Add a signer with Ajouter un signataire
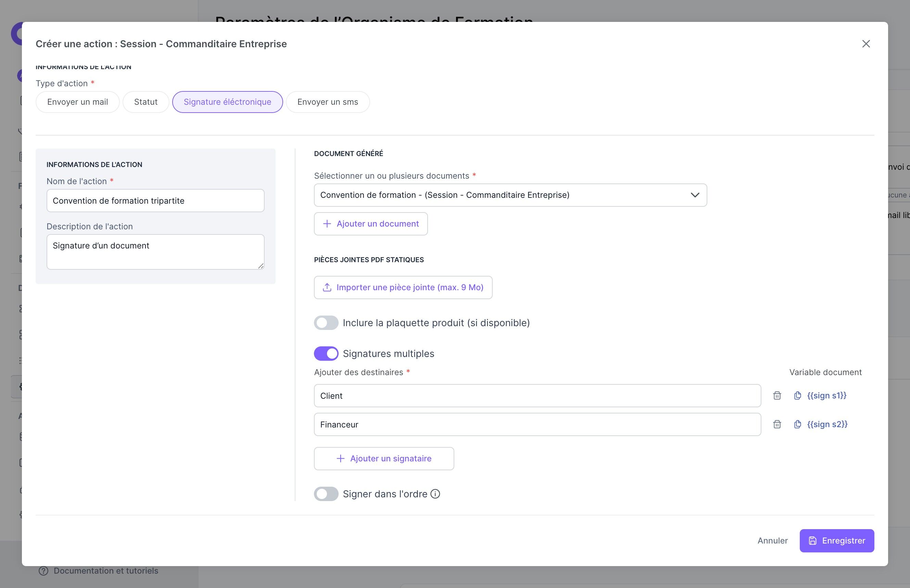Image resolution: width=910 pixels, height=588 pixels. pyautogui.click(x=384, y=459)
